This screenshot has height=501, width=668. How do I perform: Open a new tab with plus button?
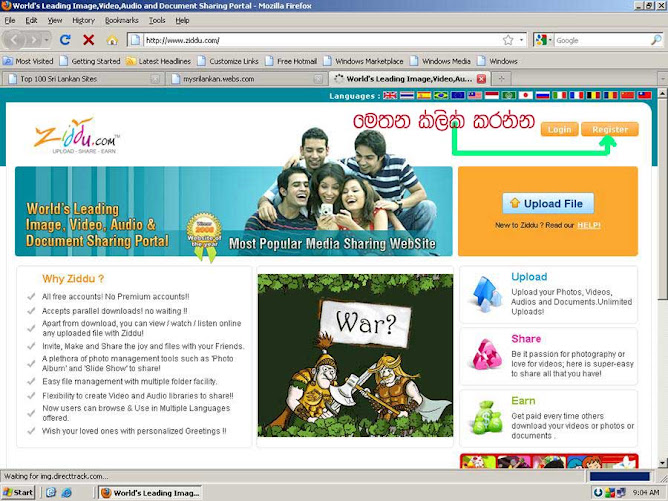point(501,79)
